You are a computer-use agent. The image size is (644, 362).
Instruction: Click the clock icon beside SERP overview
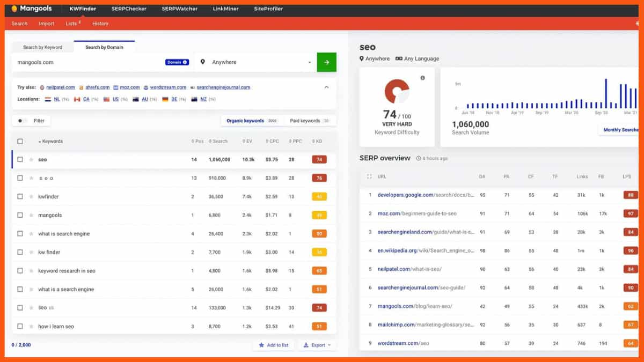click(x=418, y=158)
